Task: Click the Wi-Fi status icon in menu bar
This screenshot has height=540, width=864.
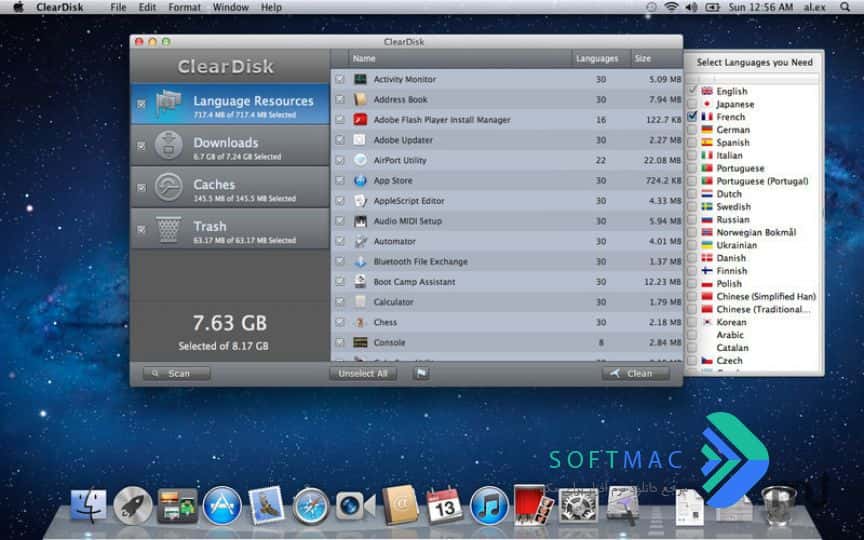Action: (x=671, y=7)
